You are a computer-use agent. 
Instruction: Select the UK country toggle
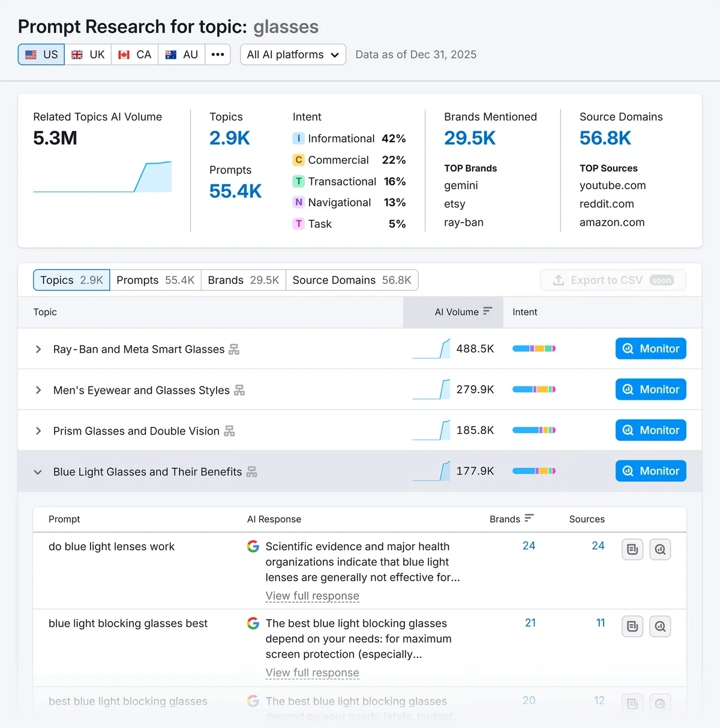[x=88, y=55]
